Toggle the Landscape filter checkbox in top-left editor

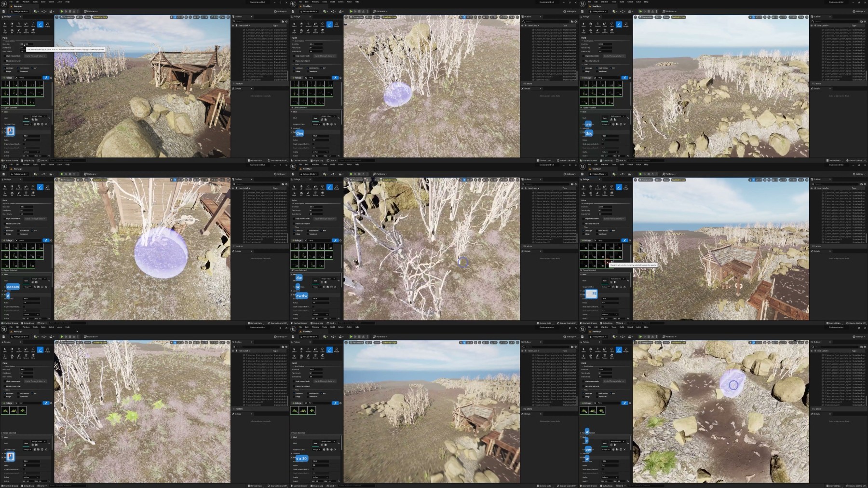click(4, 68)
